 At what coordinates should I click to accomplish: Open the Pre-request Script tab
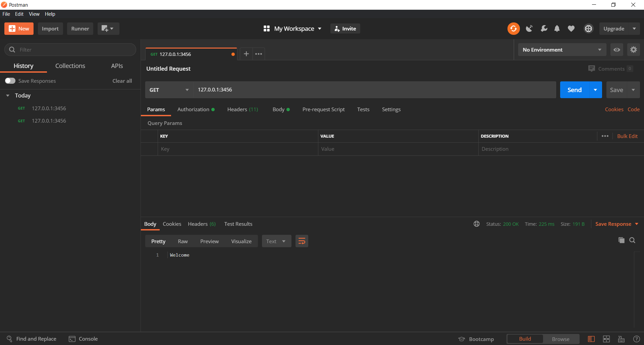tap(323, 110)
